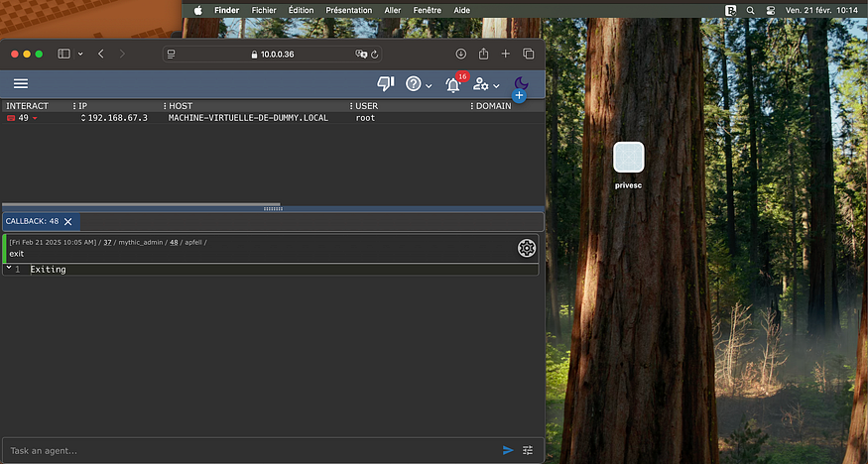Click the horizontal split pane divider handle
The height and width of the screenshot is (464, 868).
(272, 208)
